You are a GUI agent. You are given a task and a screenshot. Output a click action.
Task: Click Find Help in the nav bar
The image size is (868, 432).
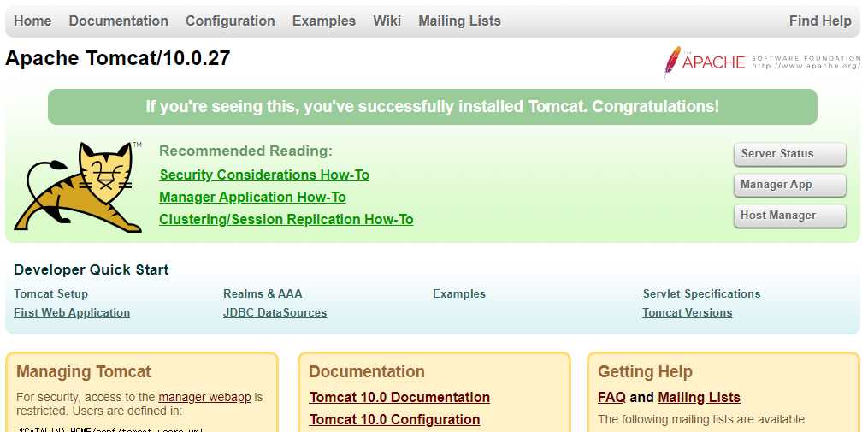820,21
